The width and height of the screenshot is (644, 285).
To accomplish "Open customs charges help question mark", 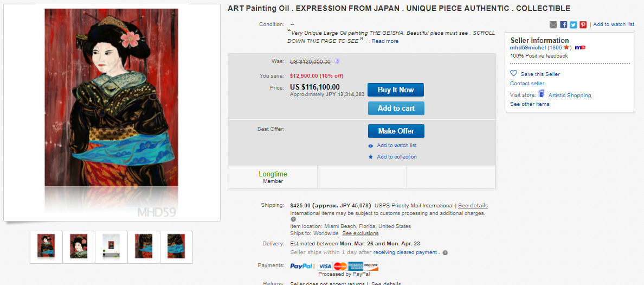I will pos(293,219).
